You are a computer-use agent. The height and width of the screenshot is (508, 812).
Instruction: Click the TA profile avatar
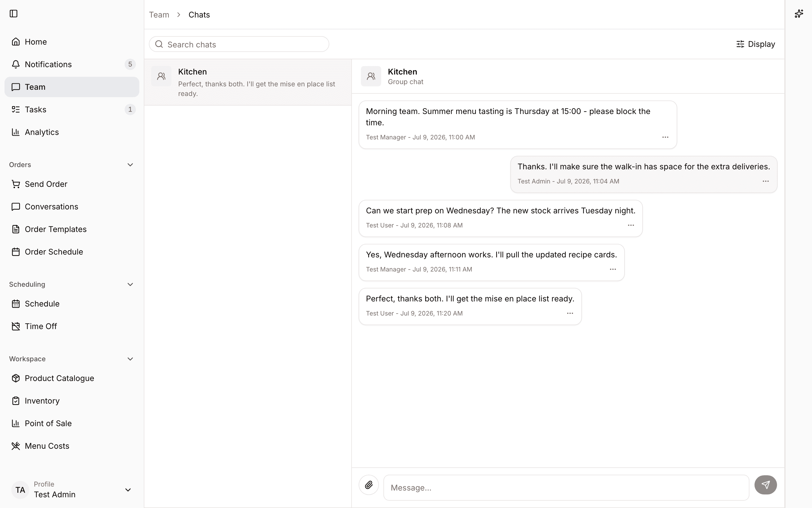click(x=20, y=490)
